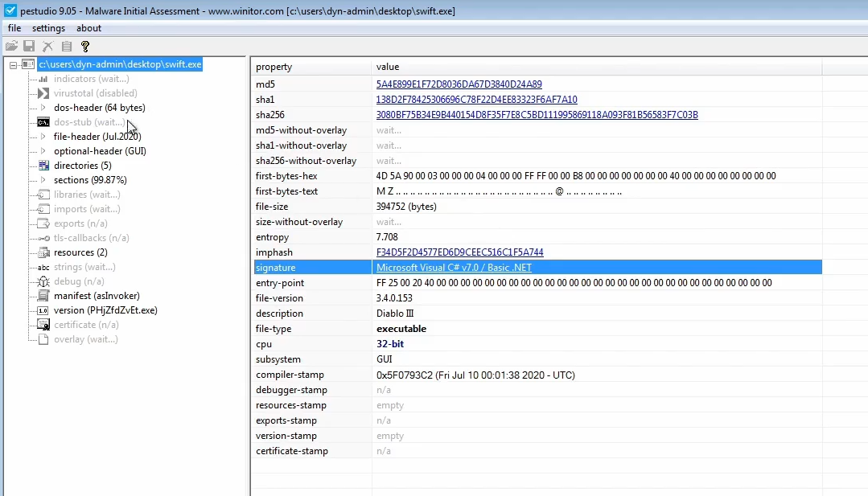Click the directories grid icon
This screenshot has height=496, width=868.
pyautogui.click(x=43, y=166)
